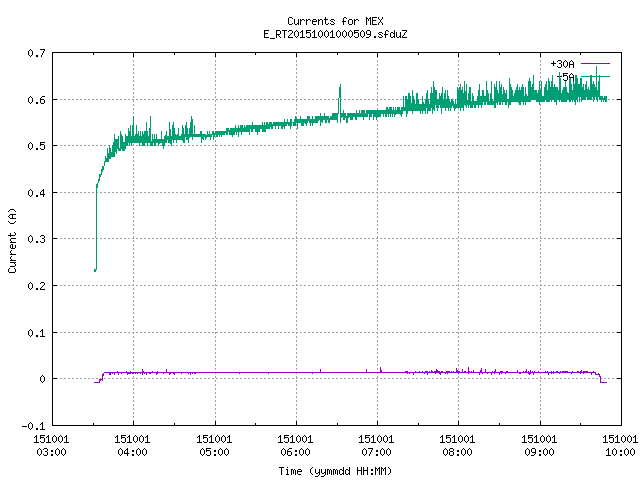Image resolution: width=640 pixels, height=480 pixels.
Task: Click the x-axis tick '151001 04:00'
Action: pyautogui.click(x=132, y=446)
